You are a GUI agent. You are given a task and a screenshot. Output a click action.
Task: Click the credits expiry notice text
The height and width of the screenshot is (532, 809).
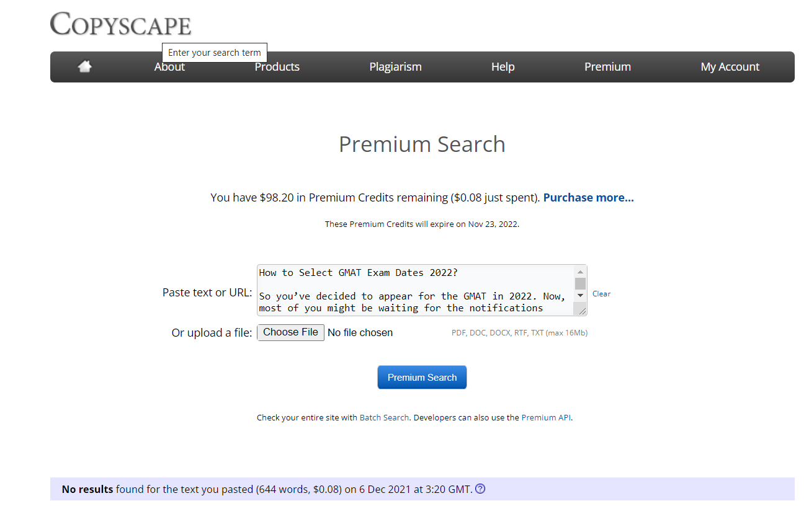coord(422,224)
